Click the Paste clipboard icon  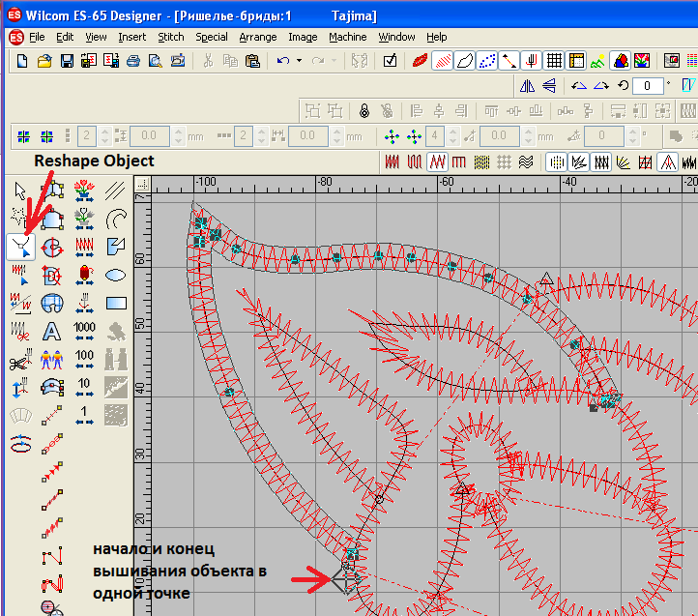click(252, 61)
